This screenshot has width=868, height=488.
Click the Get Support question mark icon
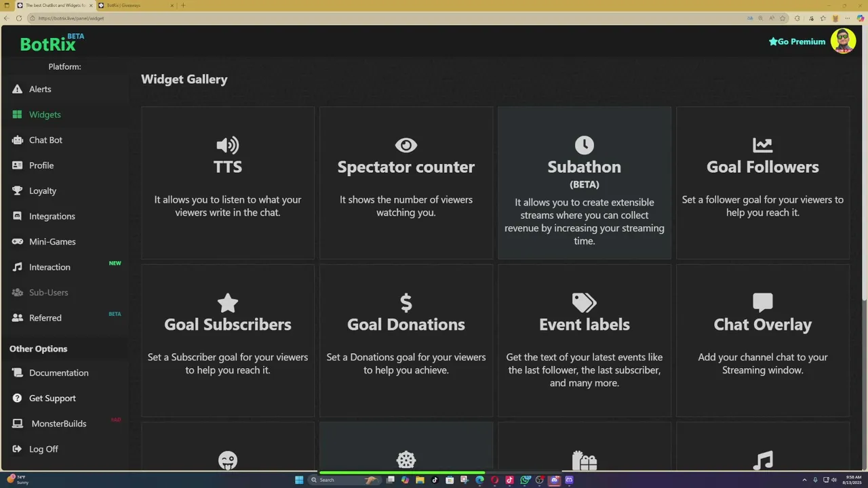click(17, 398)
